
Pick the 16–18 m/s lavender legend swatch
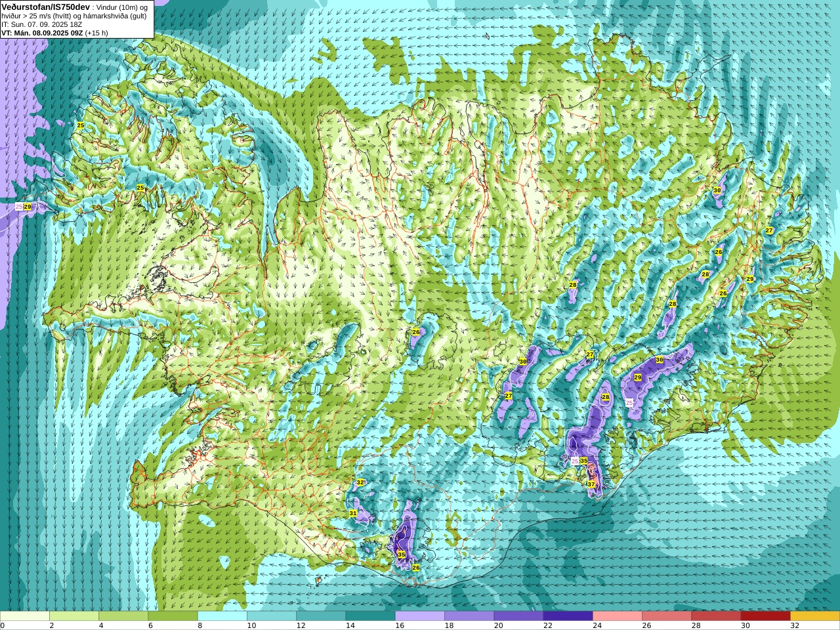(420, 616)
